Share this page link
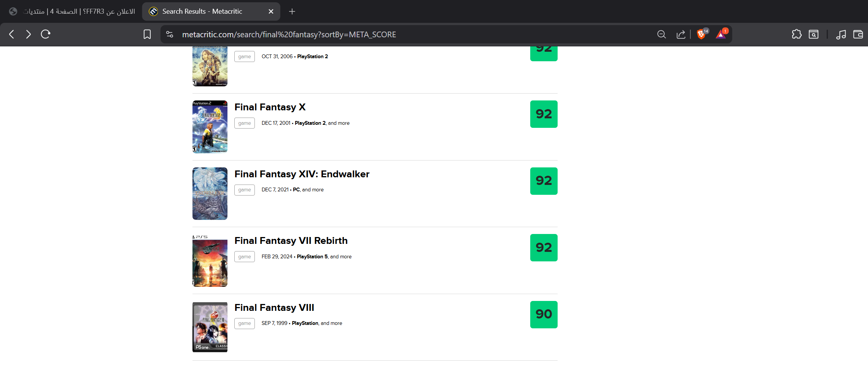Screen dimensions: 868x366 point(681,34)
